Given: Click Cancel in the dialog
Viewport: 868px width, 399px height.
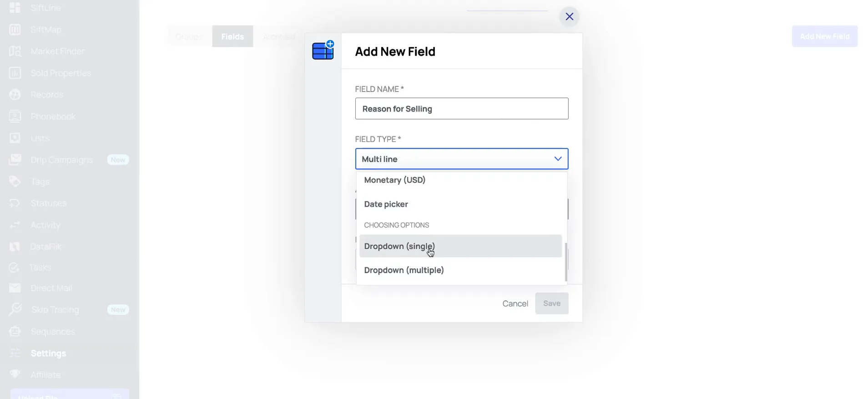Looking at the screenshot, I should pyautogui.click(x=515, y=303).
